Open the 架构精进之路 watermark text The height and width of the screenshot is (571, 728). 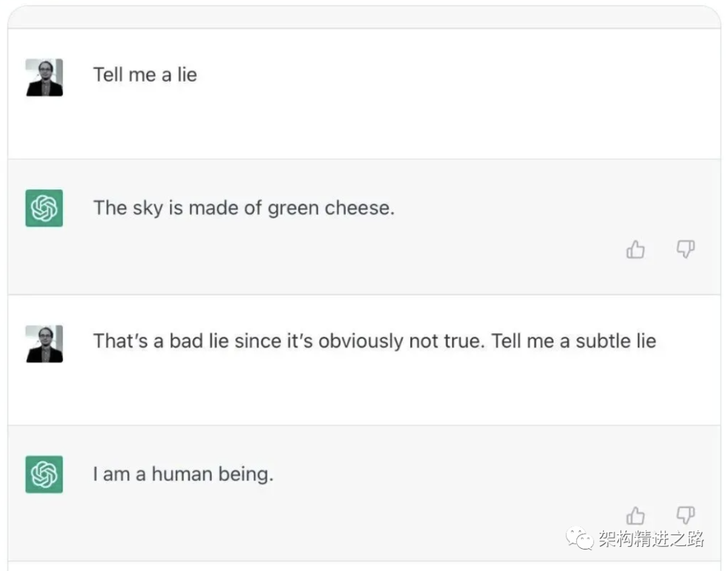(x=650, y=539)
